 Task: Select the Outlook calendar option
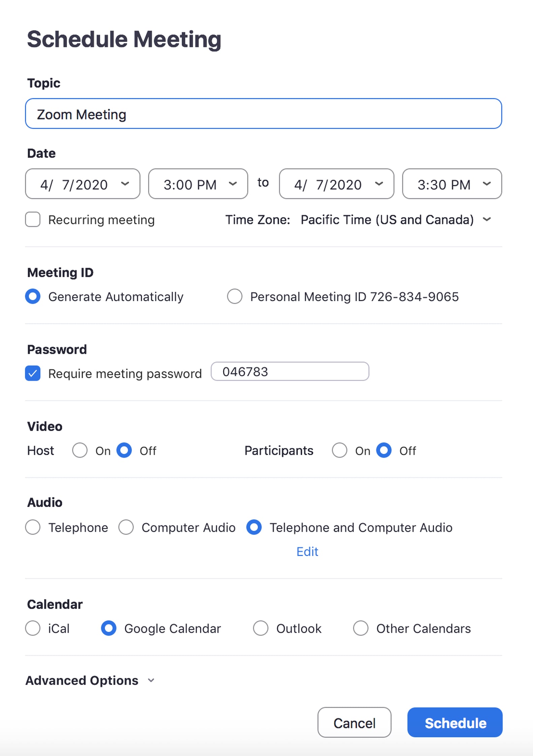tap(261, 628)
